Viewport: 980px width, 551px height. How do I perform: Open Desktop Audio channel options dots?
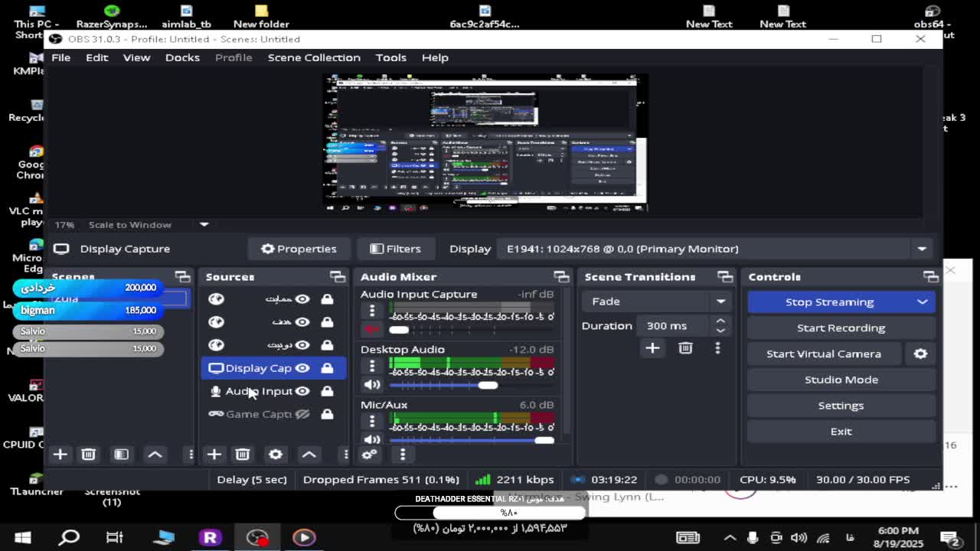372,365
